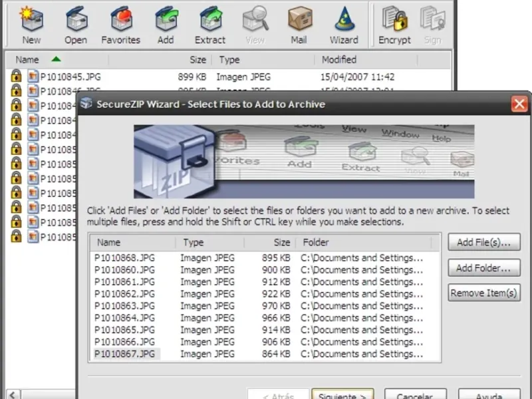The height and width of the screenshot is (399, 532).
Task: Click the Siguiente > button
Action: point(342,394)
